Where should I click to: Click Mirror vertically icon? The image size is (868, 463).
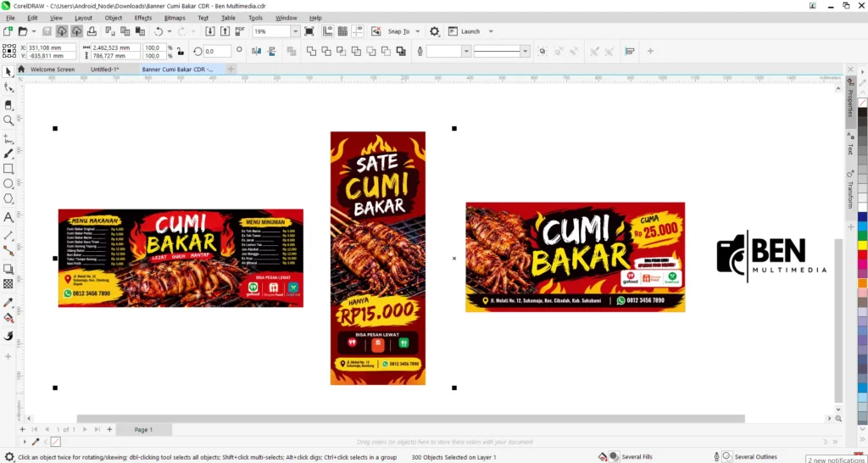[x=272, y=52]
